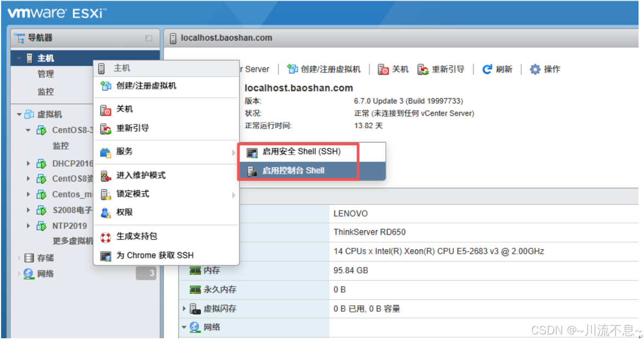The height and width of the screenshot is (341, 644).
Task: Click the 刷新 refresh toolbar button
Action: (497, 69)
